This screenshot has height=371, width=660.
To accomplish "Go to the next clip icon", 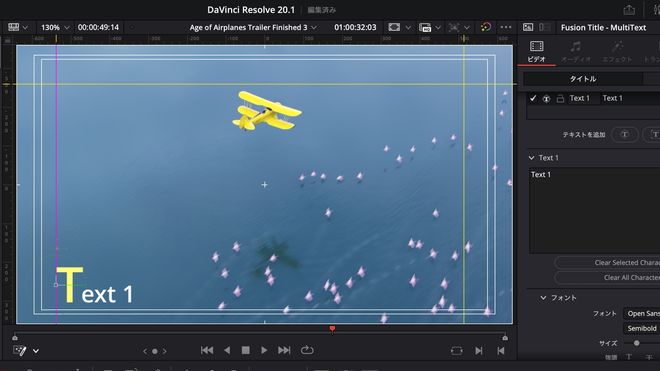I will (x=479, y=350).
